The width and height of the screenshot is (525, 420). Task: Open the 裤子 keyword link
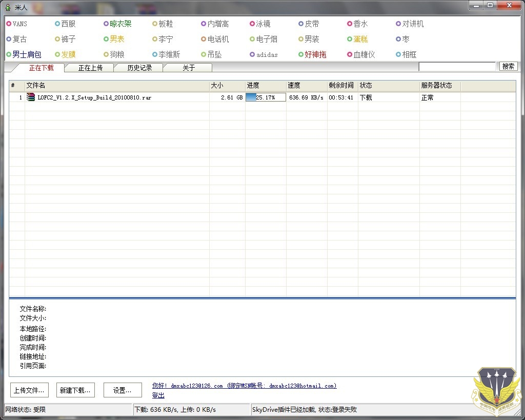(68, 39)
